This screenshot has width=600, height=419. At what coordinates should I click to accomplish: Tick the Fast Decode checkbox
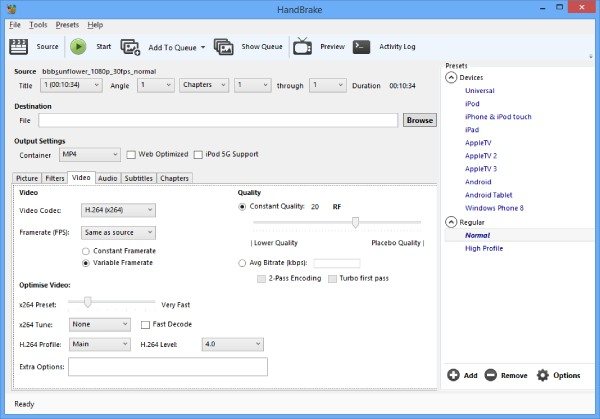(x=145, y=324)
